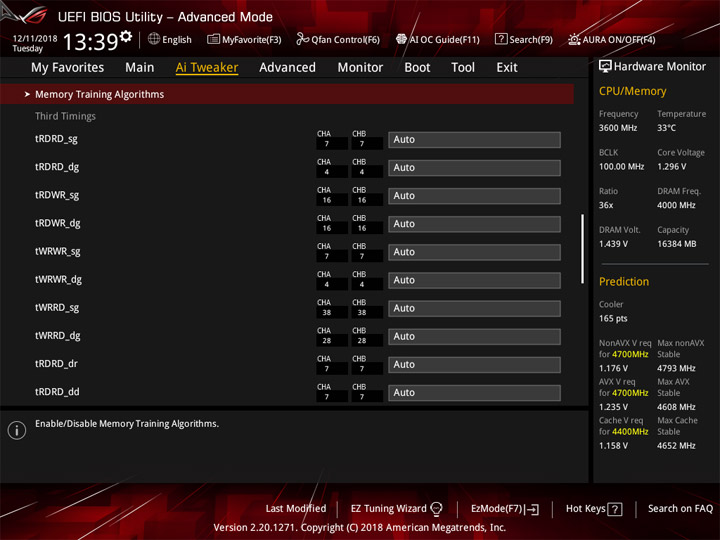This screenshot has height=540, width=720.
Task: Click the Third Timings heading
Action: click(x=65, y=116)
